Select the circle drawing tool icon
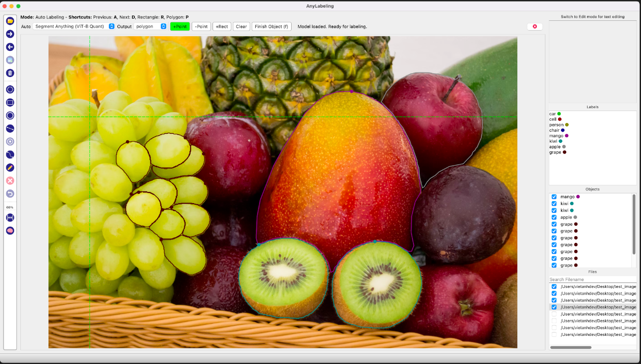Viewport: 641px width, 364px height. [x=10, y=115]
